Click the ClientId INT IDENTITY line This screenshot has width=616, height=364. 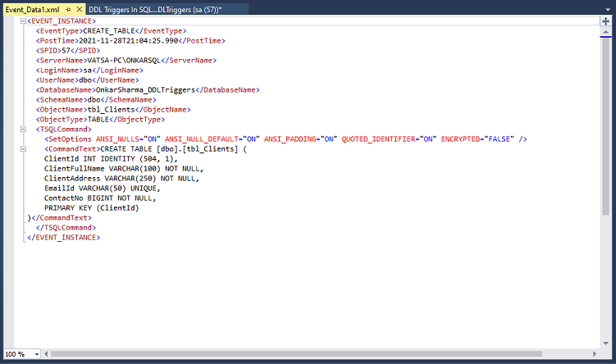(x=111, y=159)
